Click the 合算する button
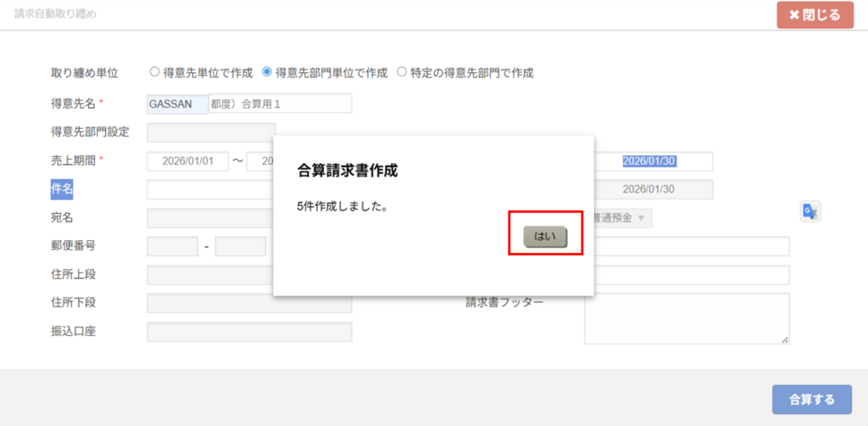The width and height of the screenshot is (868, 426). pyautogui.click(x=811, y=399)
